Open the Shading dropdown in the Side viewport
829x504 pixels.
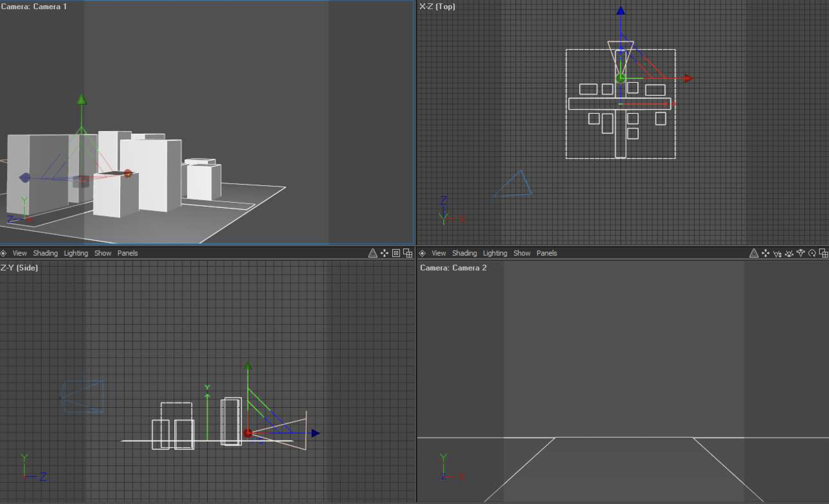point(45,253)
